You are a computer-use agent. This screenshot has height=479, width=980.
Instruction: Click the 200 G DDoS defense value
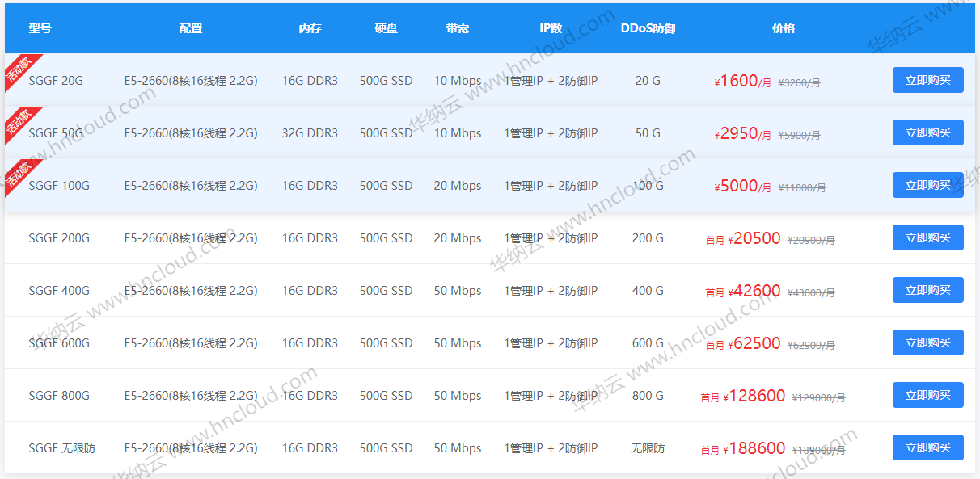[648, 238]
